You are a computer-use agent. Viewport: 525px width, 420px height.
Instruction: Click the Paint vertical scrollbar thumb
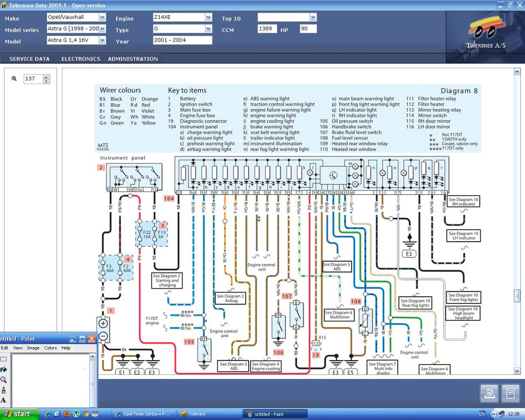click(x=93, y=384)
